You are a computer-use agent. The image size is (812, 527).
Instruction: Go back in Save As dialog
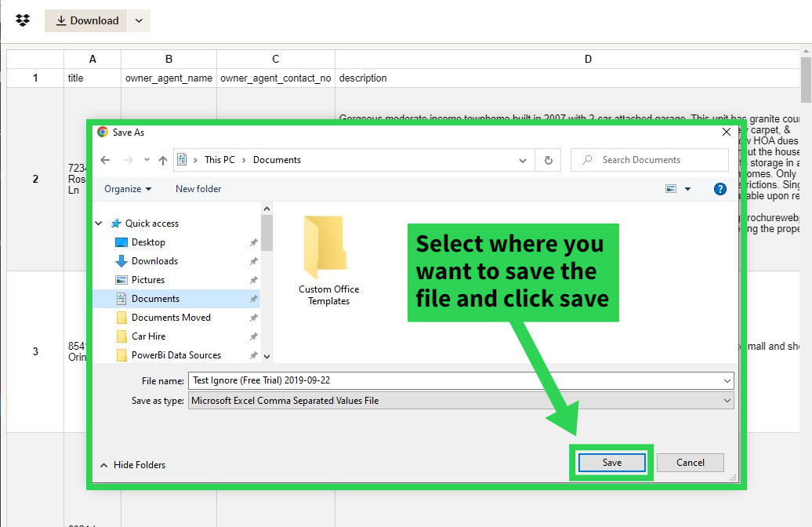tap(105, 160)
